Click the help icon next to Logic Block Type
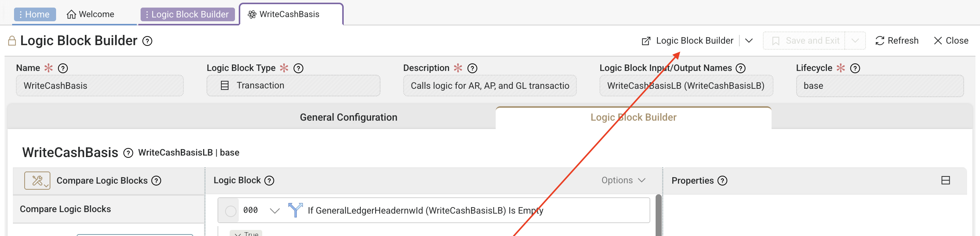The width and height of the screenshot is (980, 236). 298,68
